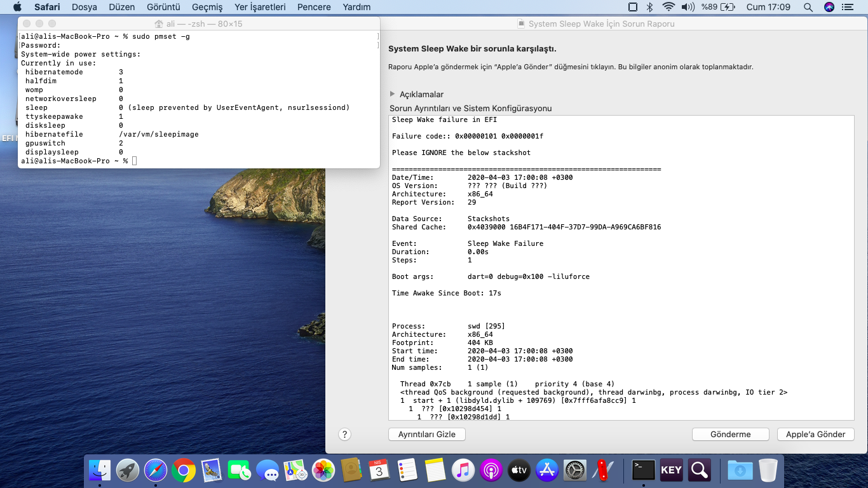868x488 pixels.
Task: Expand the Açıklamalar disclosure triangle
Action: tap(393, 94)
